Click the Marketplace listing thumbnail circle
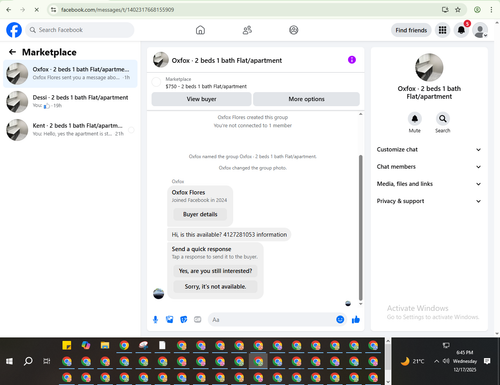The image size is (500, 385). point(156,82)
